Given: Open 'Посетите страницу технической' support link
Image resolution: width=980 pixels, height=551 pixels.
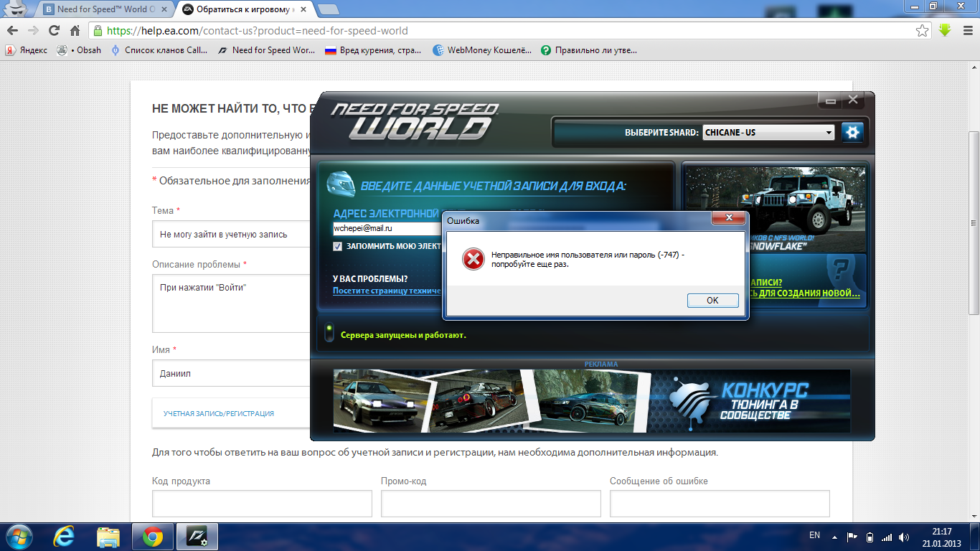Looking at the screenshot, I should pos(387,291).
